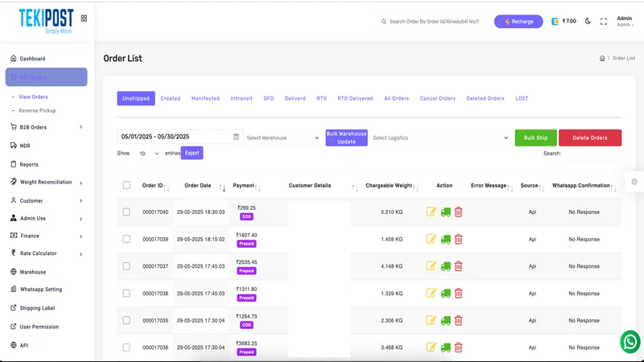Switch to Manifested tab
644x362 pixels.
(x=205, y=98)
